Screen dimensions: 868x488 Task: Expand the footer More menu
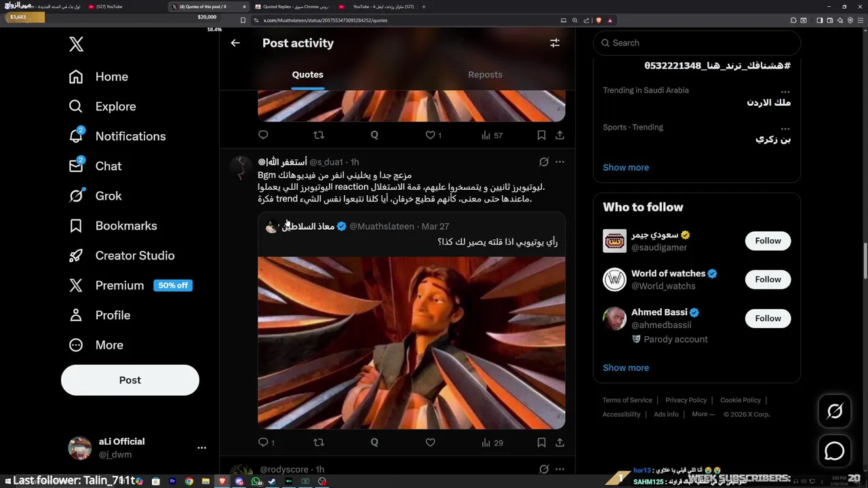(x=703, y=414)
